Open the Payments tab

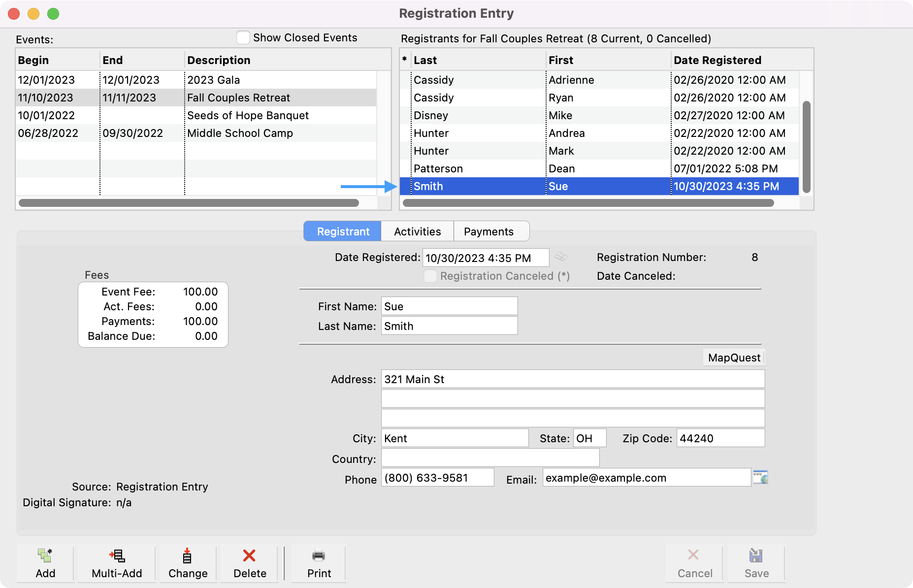[x=489, y=231]
